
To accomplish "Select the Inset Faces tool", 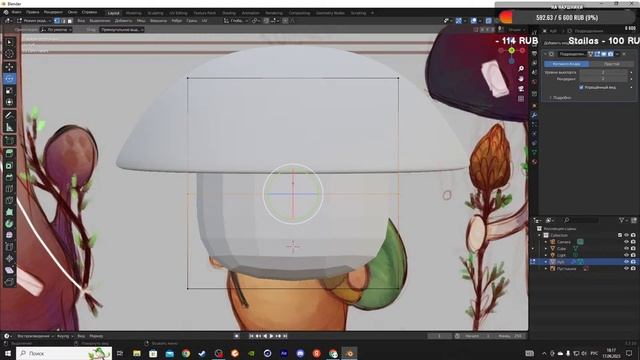I will point(9,165).
